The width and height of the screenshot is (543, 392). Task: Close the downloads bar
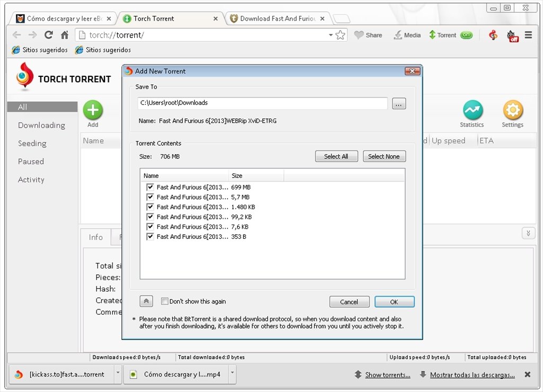pyautogui.click(x=528, y=375)
